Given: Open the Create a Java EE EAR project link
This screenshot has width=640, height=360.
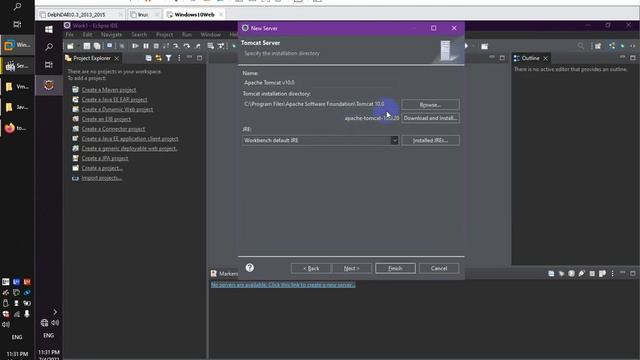Looking at the screenshot, I should click(x=114, y=100).
